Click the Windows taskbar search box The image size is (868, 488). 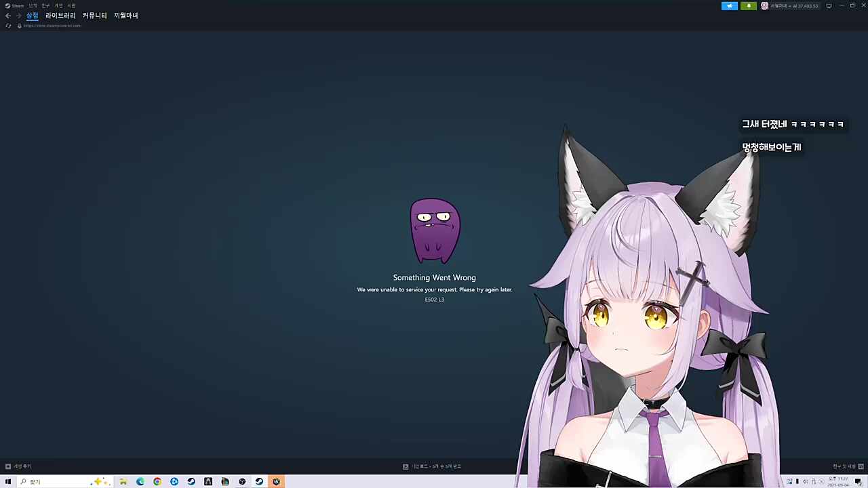pos(58,482)
